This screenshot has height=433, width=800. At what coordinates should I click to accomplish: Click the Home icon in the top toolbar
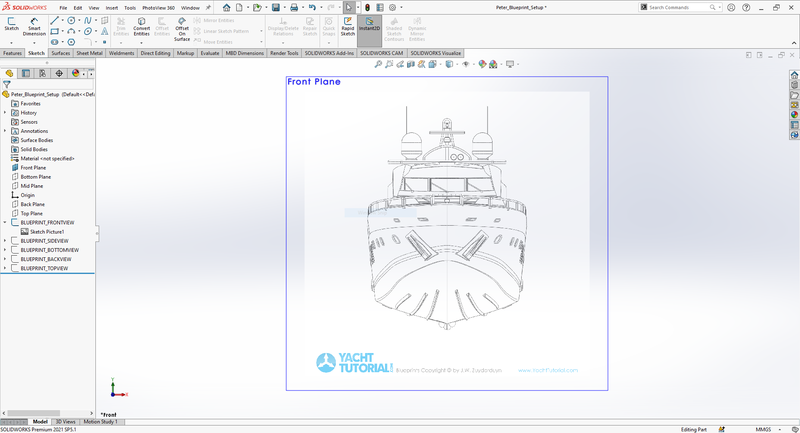227,8
